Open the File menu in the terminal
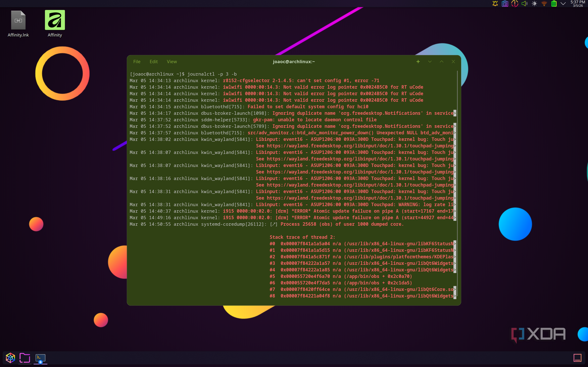Viewport: 588px width, 367px height. point(136,62)
